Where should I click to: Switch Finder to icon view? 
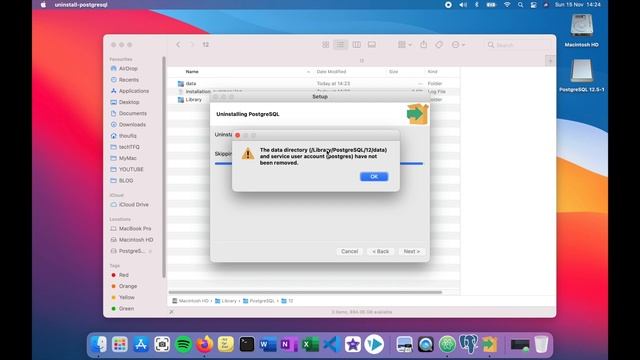[x=325, y=44]
